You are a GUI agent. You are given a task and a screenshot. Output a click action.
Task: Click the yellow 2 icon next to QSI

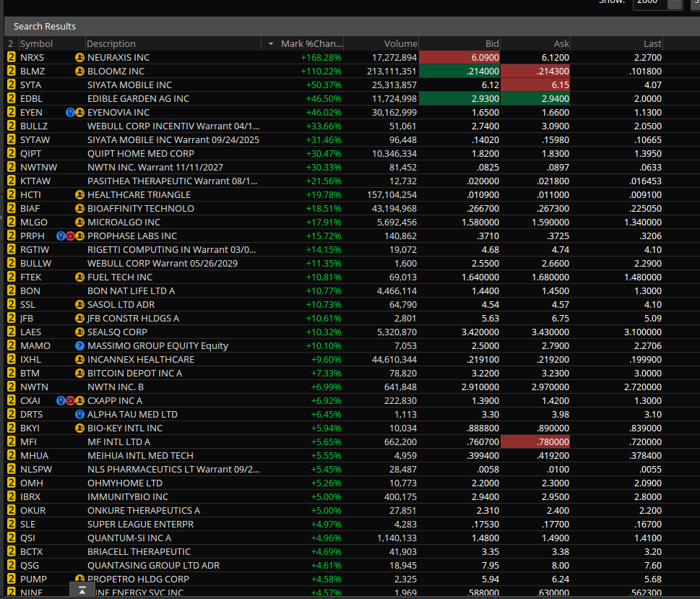coord(11,538)
